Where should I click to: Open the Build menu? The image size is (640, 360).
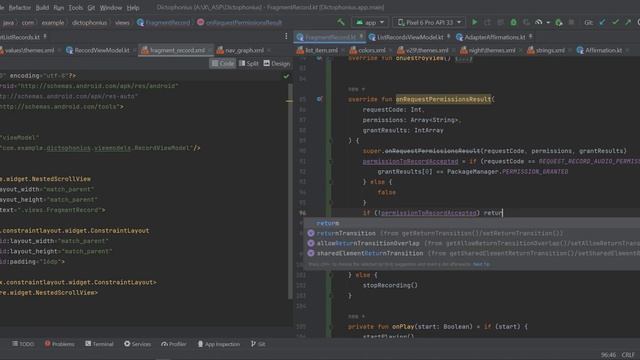[42, 8]
